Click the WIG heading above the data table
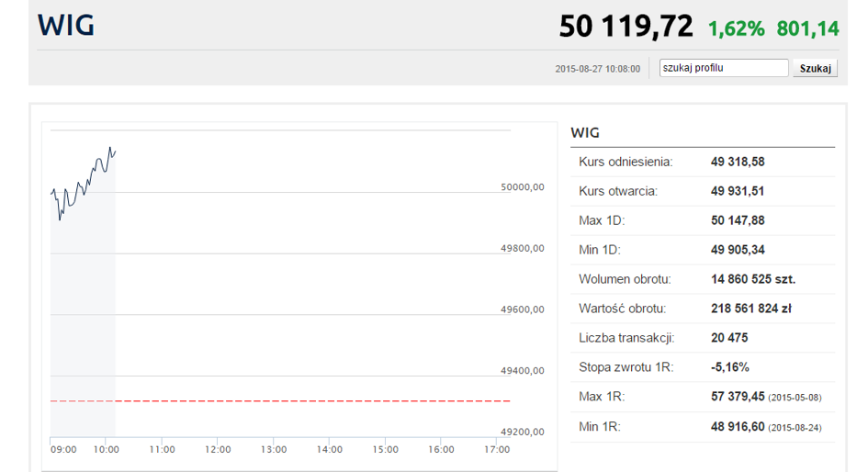The height and width of the screenshot is (472, 868). point(585,133)
